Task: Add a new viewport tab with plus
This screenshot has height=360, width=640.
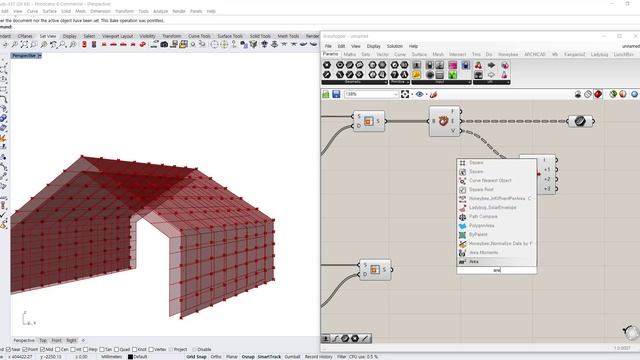Action: click(x=83, y=340)
